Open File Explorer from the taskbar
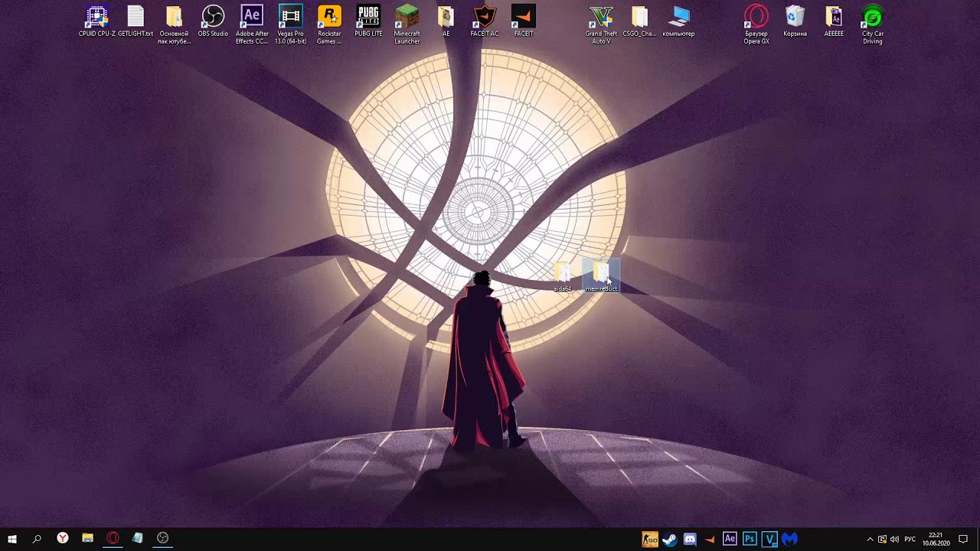The image size is (980, 551). [x=87, y=539]
